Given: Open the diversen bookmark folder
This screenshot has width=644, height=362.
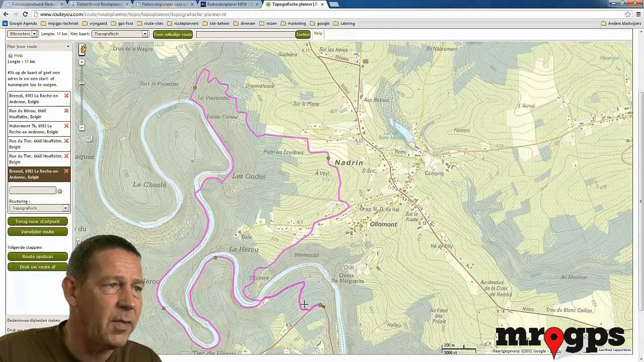Looking at the screenshot, I should click(x=244, y=24).
